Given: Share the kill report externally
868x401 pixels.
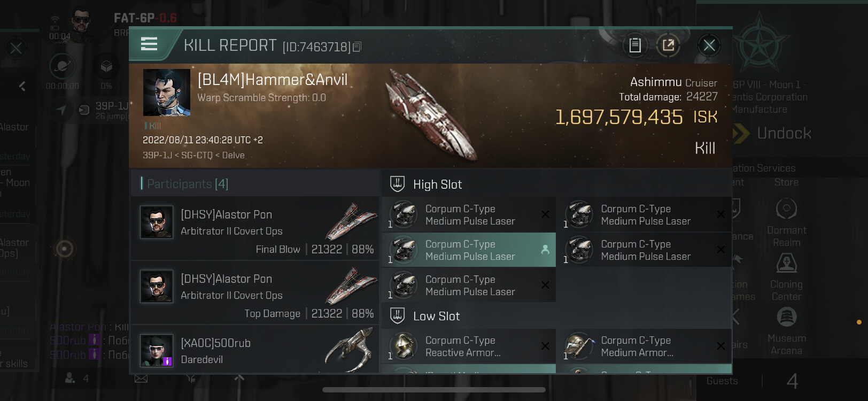Looking at the screenshot, I should (x=668, y=45).
